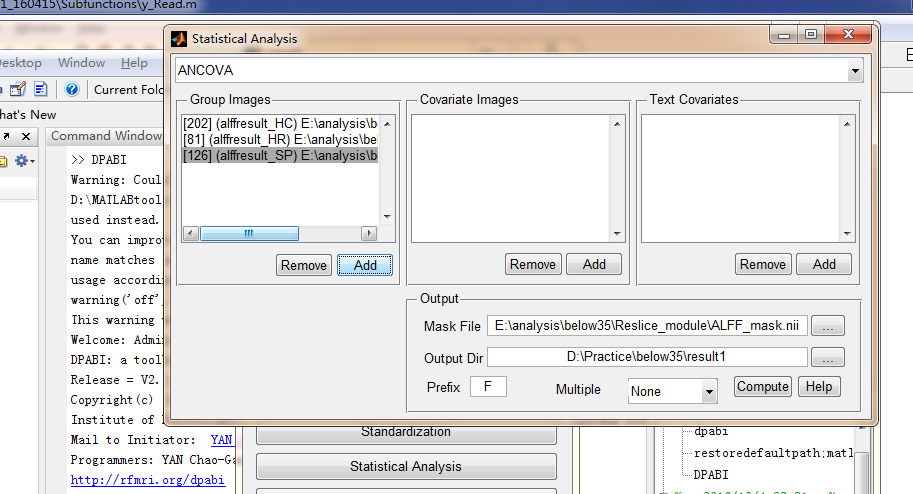Click the Group Images list scroll-down arrow
Viewport: 913px width, 494px height.
pyautogui.click(x=387, y=217)
